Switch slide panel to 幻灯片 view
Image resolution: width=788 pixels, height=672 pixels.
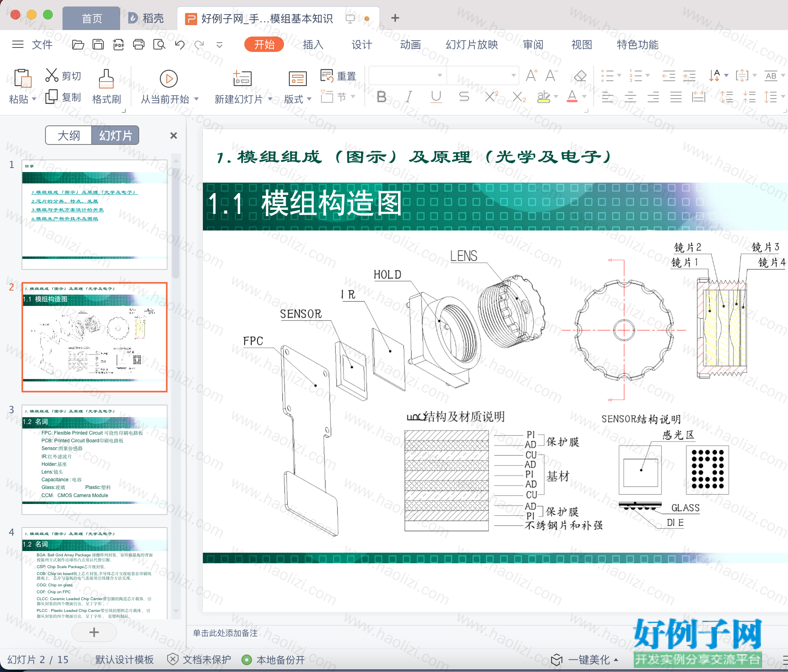click(116, 135)
